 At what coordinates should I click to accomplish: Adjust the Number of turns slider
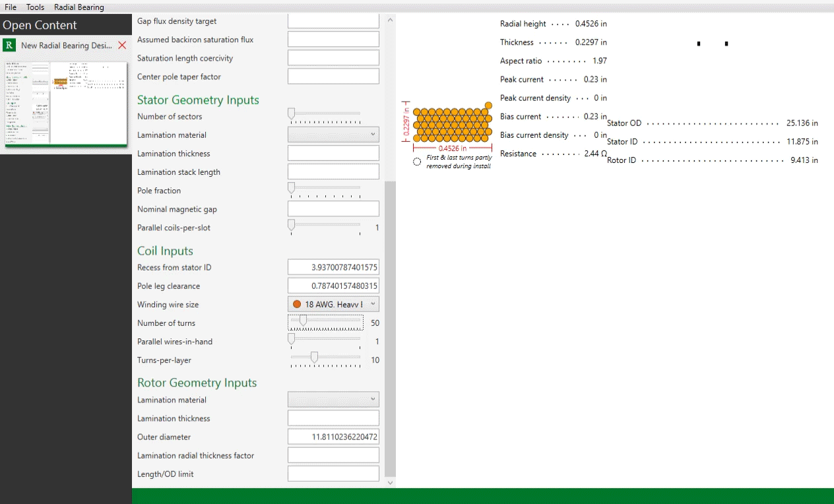point(325,323)
